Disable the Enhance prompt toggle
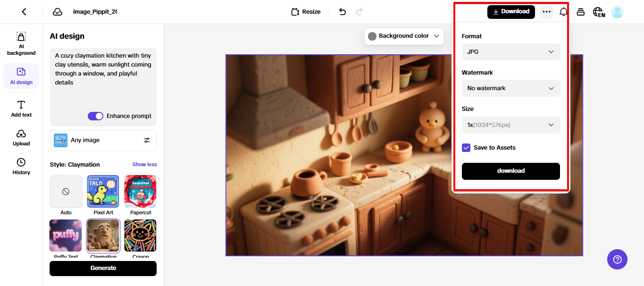 (95, 116)
